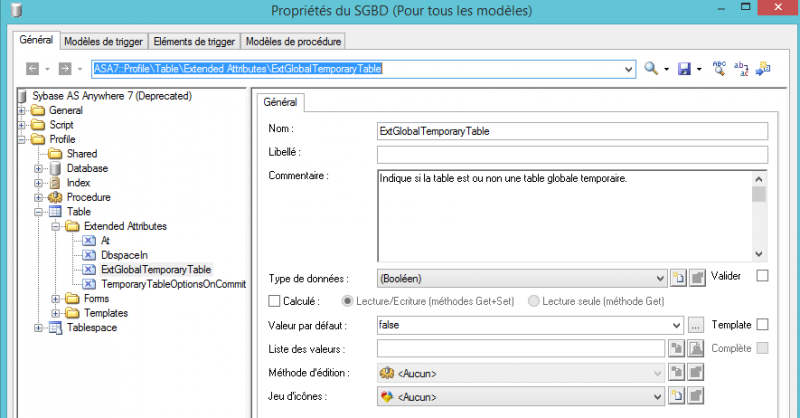Click the back navigation arrow icon

point(33,68)
